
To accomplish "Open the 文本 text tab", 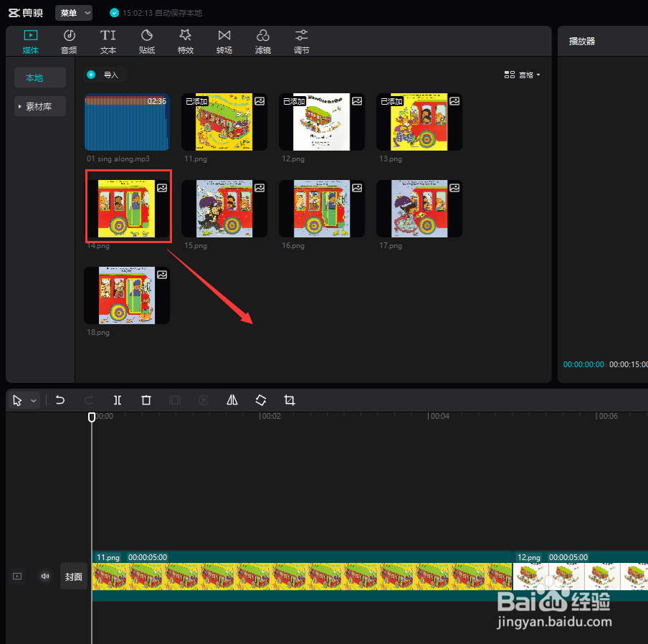I will [108, 42].
